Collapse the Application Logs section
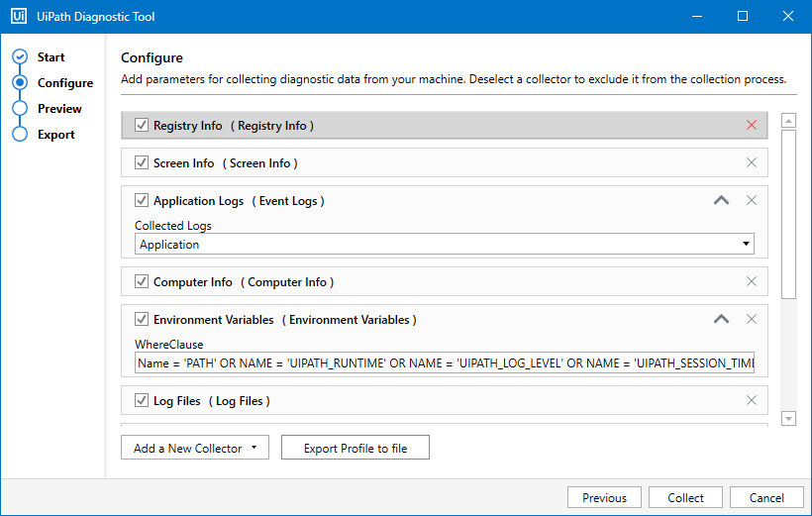The width and height of the screenshot is (812, 516). [721, 200]
